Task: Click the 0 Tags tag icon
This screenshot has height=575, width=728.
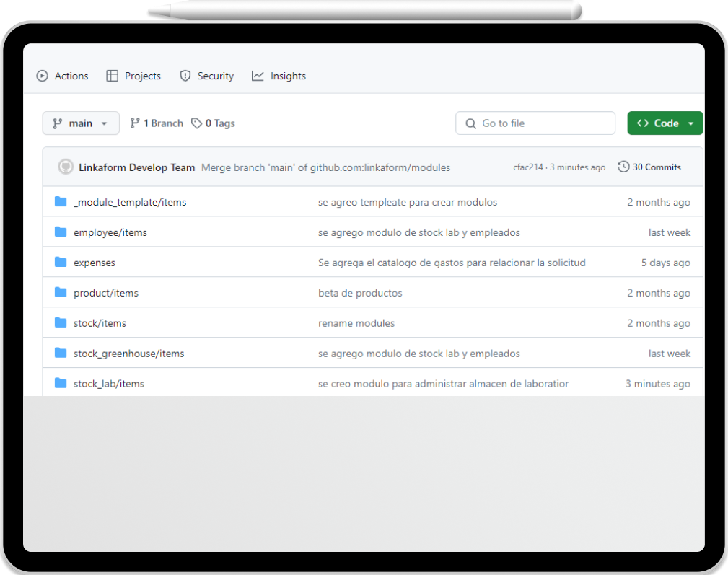Action: (196, 123)
